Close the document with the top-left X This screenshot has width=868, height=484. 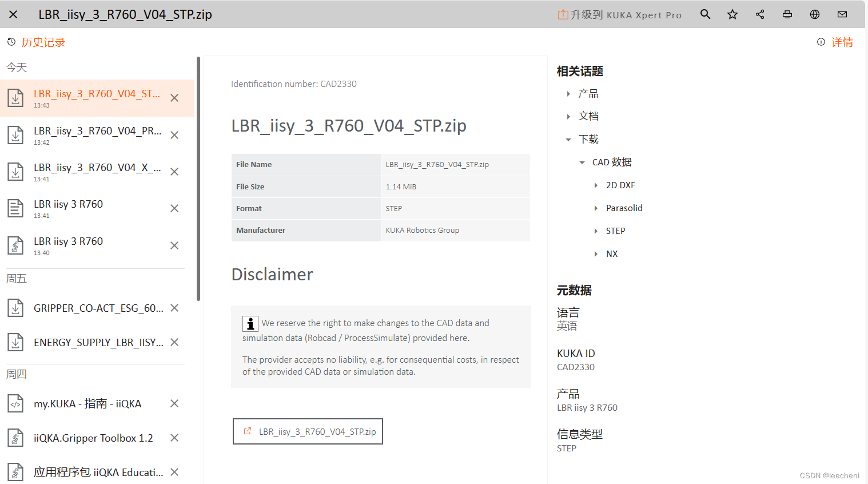pyautogui.click(x=13, y=14)
